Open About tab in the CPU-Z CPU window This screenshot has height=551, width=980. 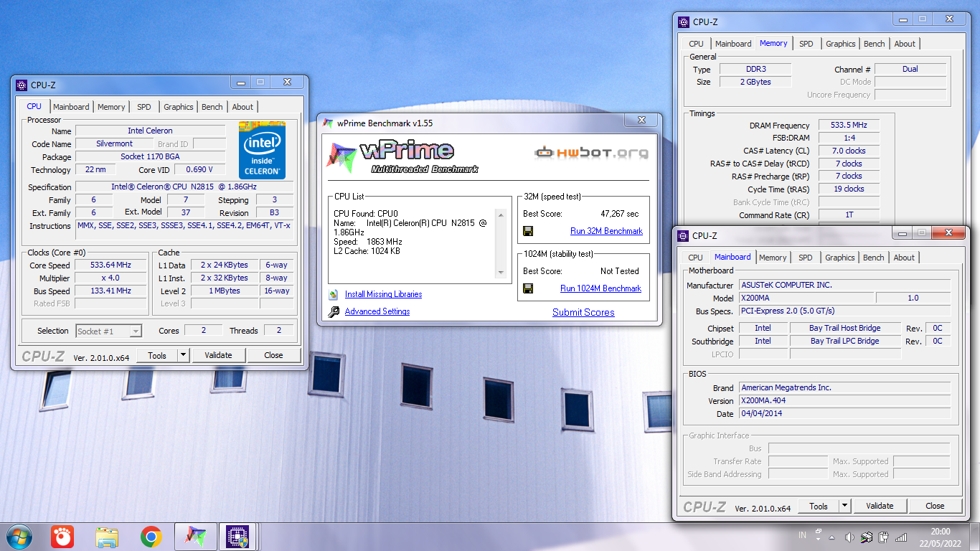coord(242,107)
